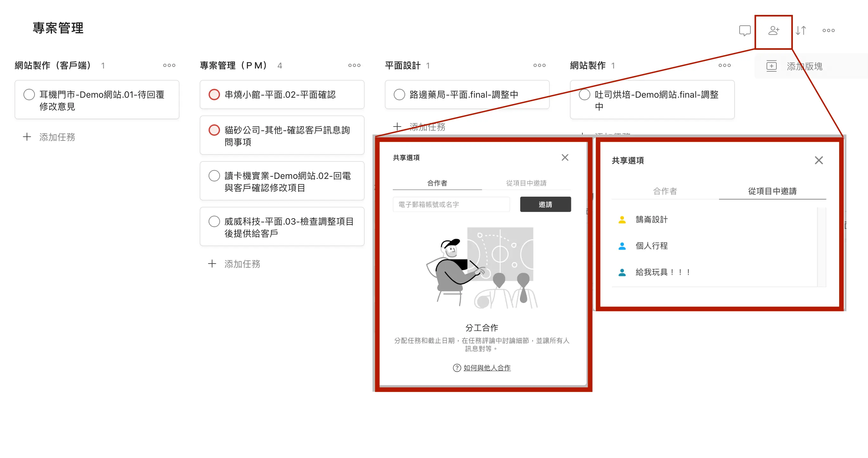Screen dimensions: 868x458
Task: Click the teal person icon beside 給我玩具
Action: coord(622,272)
